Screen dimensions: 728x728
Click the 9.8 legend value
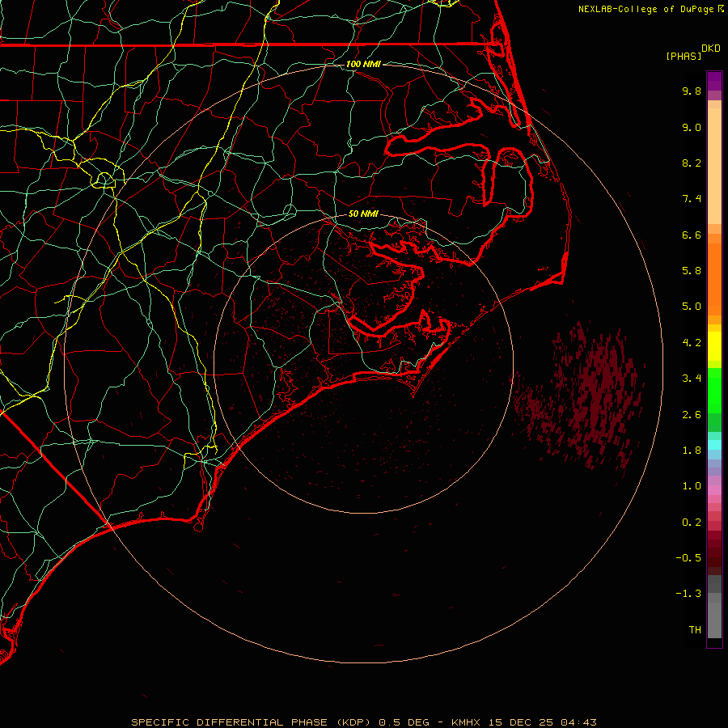(x=692, y=91)
